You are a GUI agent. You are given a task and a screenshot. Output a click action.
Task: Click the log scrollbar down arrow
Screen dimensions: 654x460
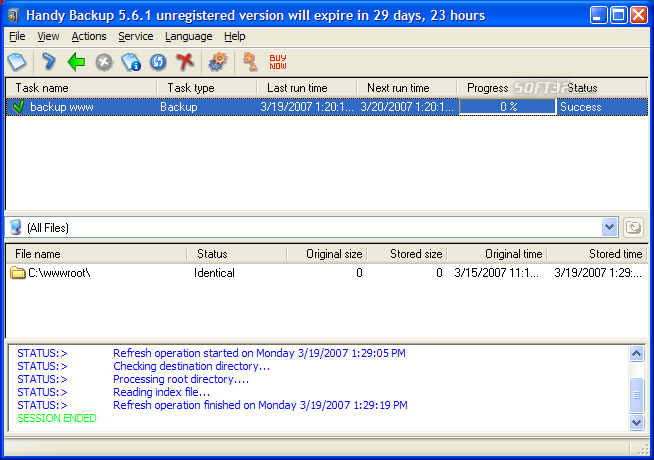pos(636,422)
